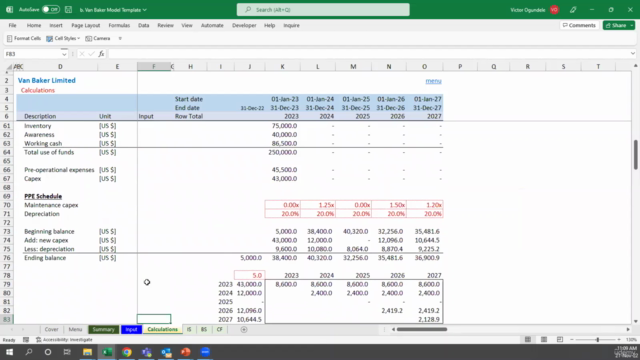Open the View ribbon tab
Viewport: 640px width, 360px height.
pyautogui.click(x=187, y=25)
